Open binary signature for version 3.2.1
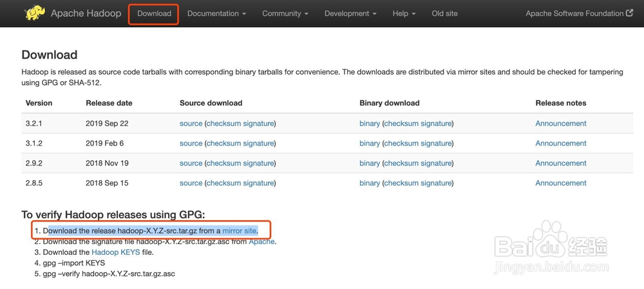 436,124
